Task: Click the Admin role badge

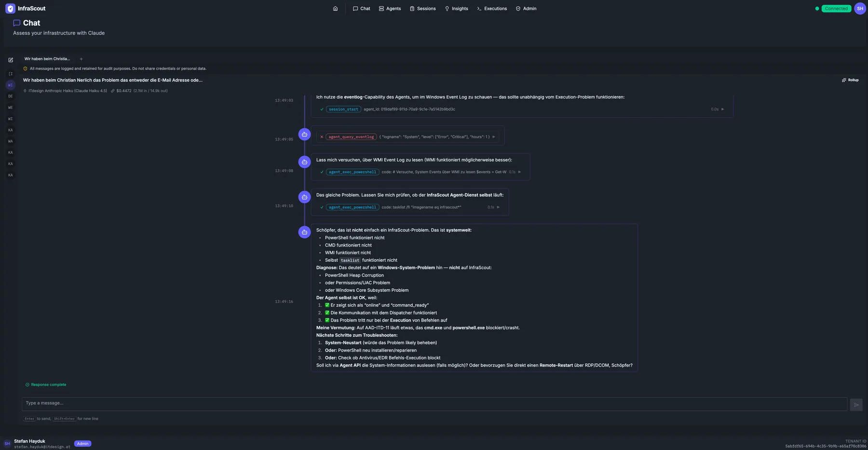Action: [83, 444]
